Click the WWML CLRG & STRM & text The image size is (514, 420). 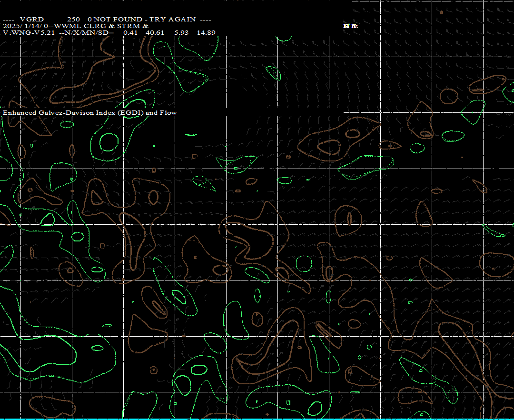tap(101, 26)
